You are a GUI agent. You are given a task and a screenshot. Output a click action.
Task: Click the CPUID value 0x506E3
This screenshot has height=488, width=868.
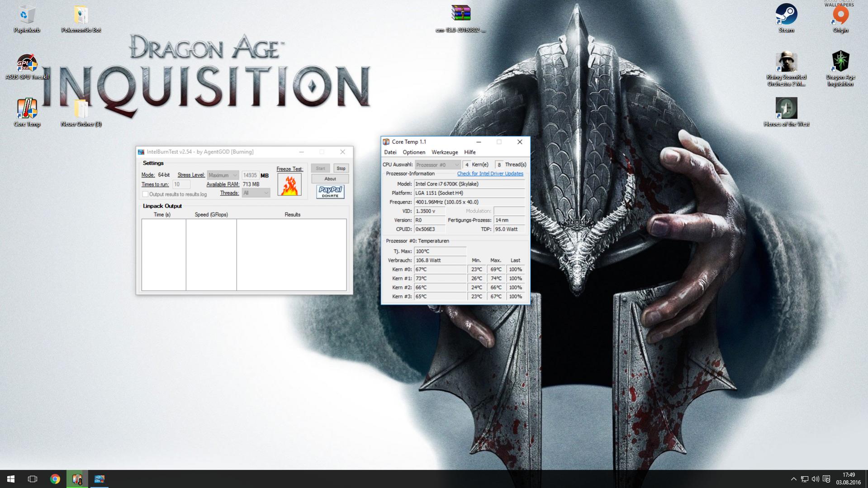point(430,229)
